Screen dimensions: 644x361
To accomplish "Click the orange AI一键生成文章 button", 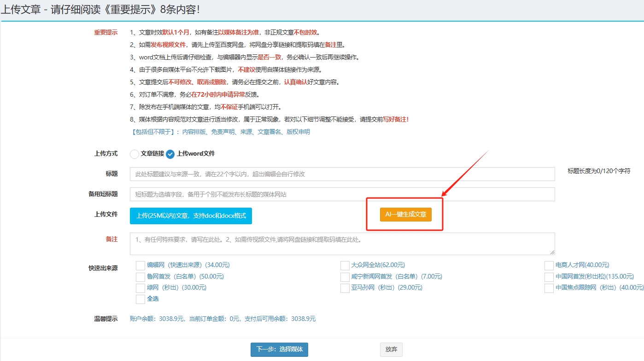I will 405,215.
